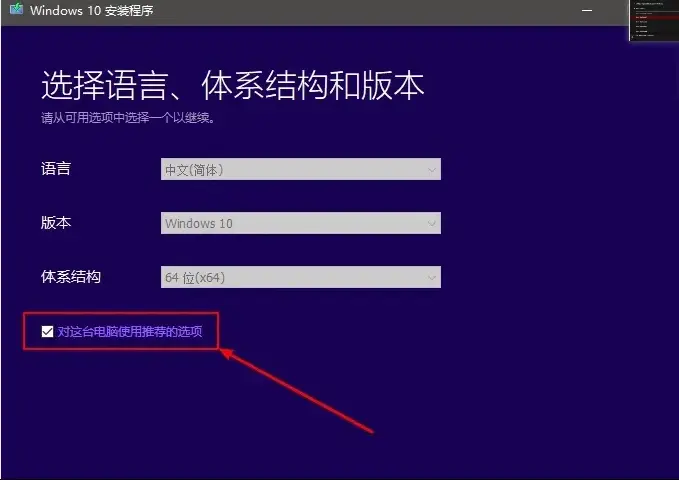Click the 请从可用选项中选择一个以继续 subtitle text
This screenshot has height=480, width=679.
(x=128, y=117)
